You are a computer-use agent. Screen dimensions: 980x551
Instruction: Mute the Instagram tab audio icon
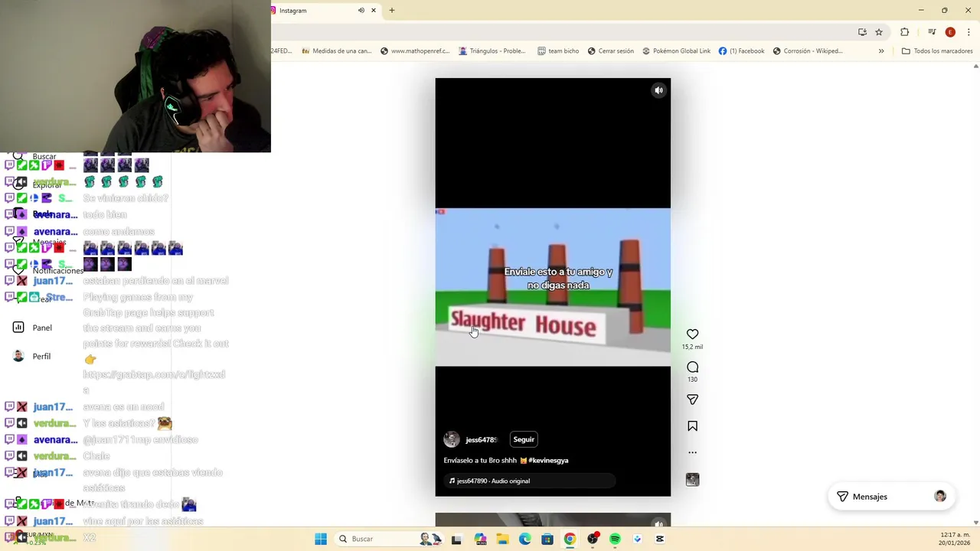(361, 10)
